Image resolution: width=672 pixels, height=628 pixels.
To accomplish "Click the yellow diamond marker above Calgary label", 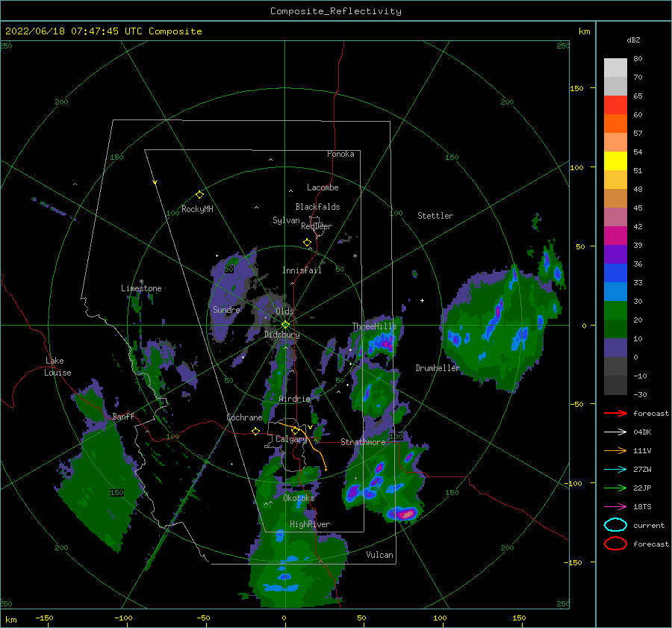I will (295, 430).
